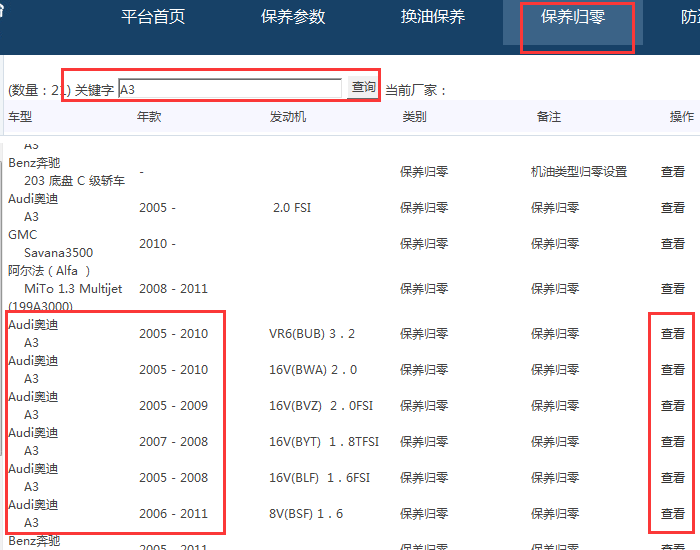Click the 阿尔法 MiTo 1.3 Multijet model name
The image size is (700, 550).
pyautogui.click(x=65, y=289)
